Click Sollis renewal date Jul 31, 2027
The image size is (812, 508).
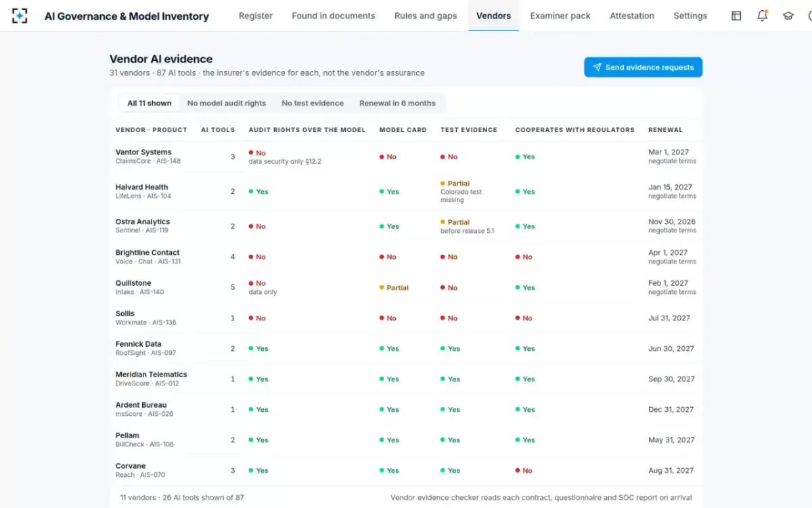pos(669,318)
